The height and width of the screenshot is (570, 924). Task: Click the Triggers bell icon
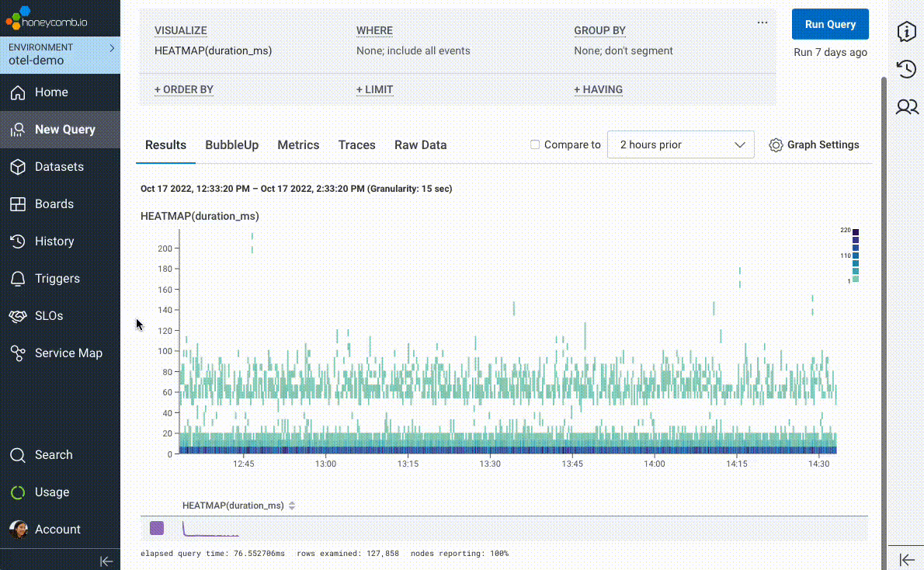[16, 278]
